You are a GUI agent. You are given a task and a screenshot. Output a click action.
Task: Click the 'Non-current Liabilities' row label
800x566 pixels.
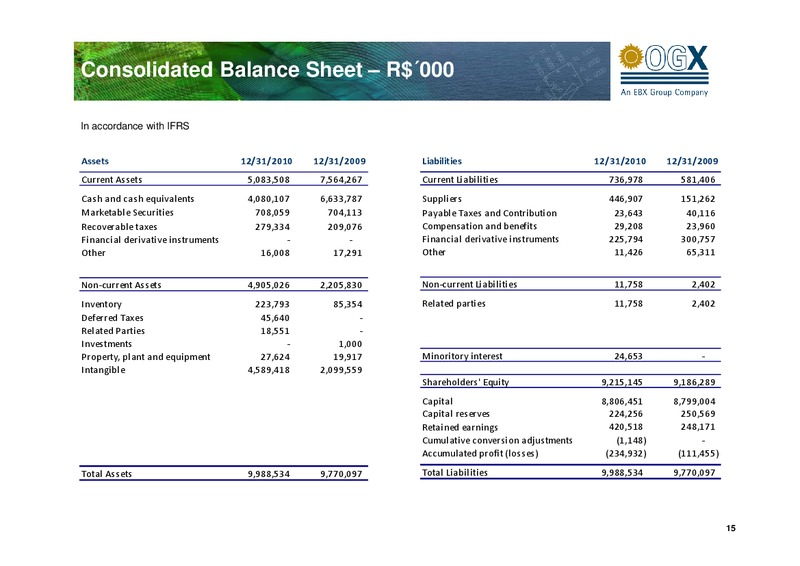pyautogui.click(x=469, y=285)
